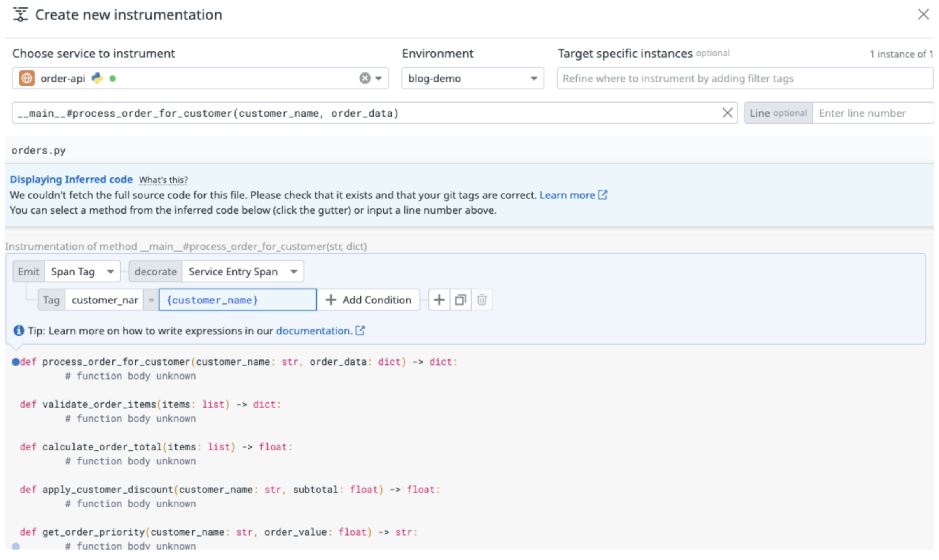Click the documentation tip info icon
This screenshot has height=560, width=939.
pyautogui.click(x=19, y=331)
